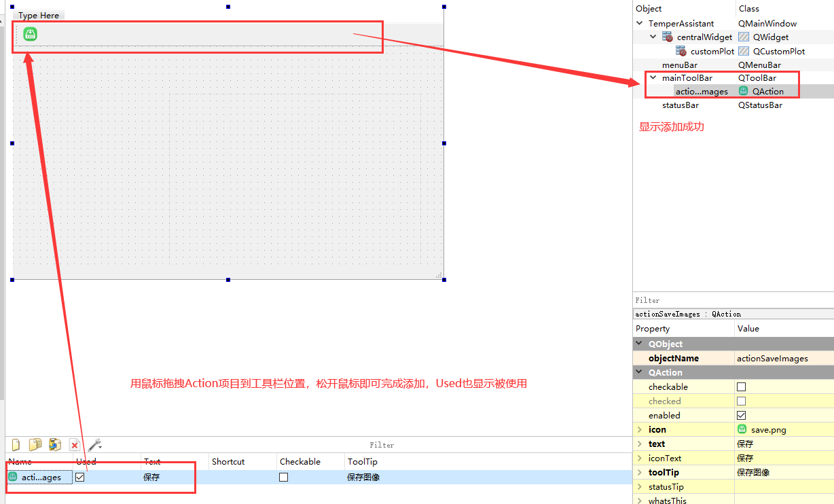Click the green save action on the form toolbar
This screenshot has width=834, height=504.
click(29, 34)
